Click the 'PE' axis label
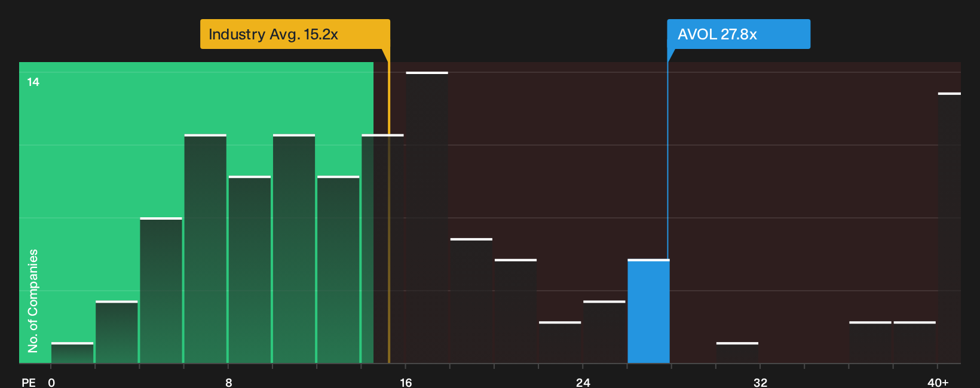The width and height of the screenshot is (980, 388). 29,382
